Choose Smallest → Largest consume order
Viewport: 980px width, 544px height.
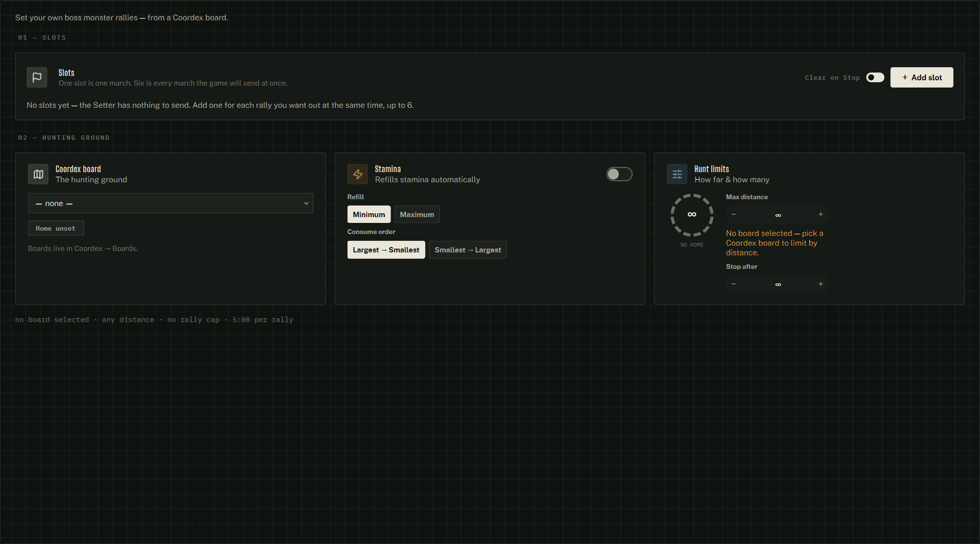467,250
